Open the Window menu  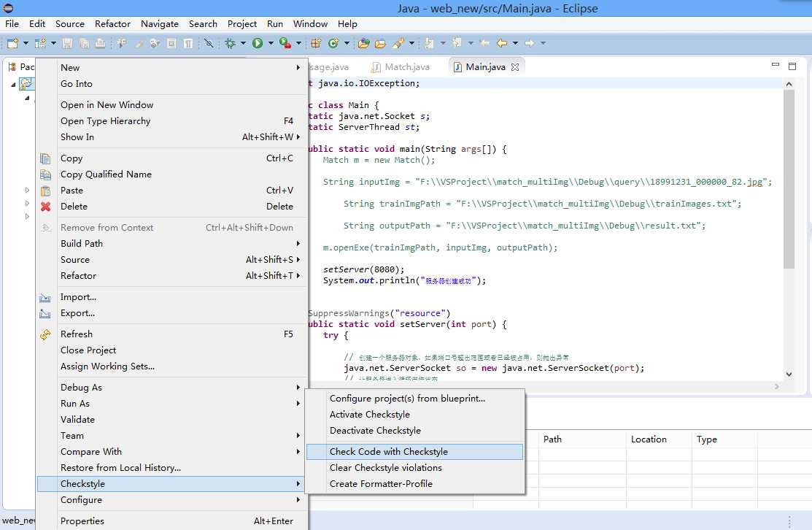coord(310,24)
